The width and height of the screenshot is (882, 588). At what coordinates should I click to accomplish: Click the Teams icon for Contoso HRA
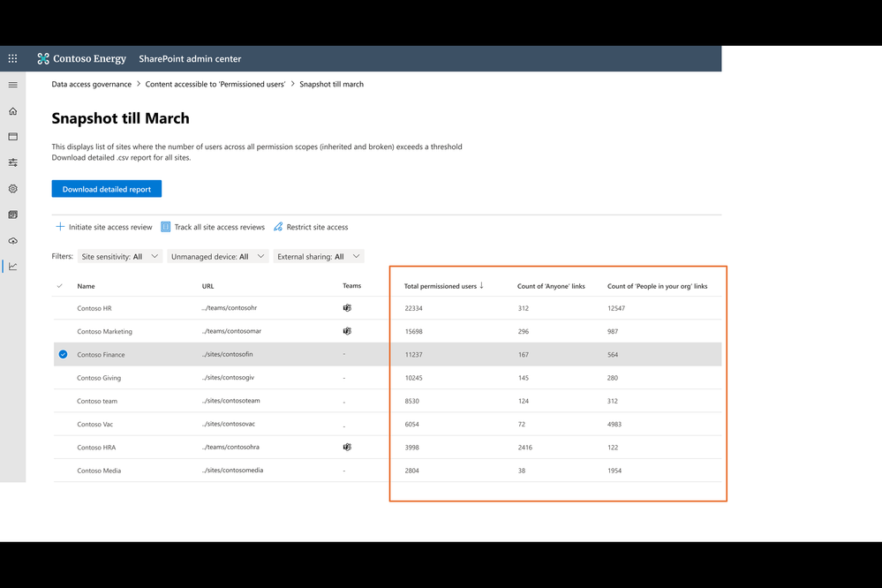tap(347, 448)
